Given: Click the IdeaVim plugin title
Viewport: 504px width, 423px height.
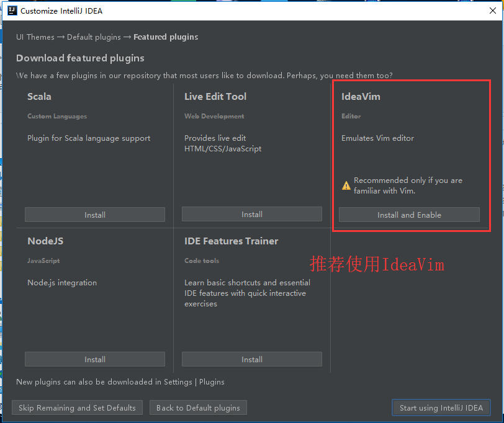Looking at the screenshot, I should pyautogui.click(x=361, y=96).
